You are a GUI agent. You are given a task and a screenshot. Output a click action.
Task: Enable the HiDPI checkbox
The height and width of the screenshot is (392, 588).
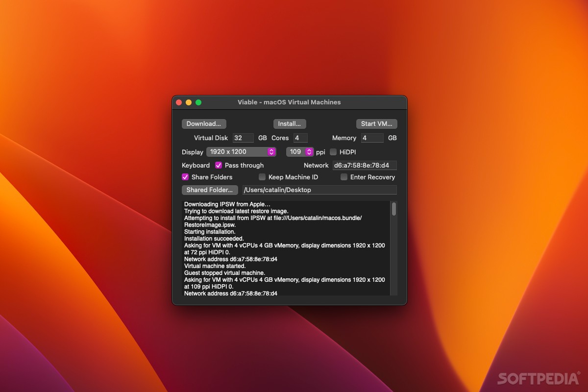click(333, 152)
